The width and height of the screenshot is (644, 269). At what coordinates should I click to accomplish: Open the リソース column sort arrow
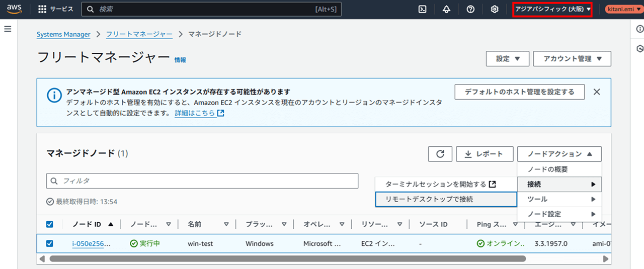point(400,224)
